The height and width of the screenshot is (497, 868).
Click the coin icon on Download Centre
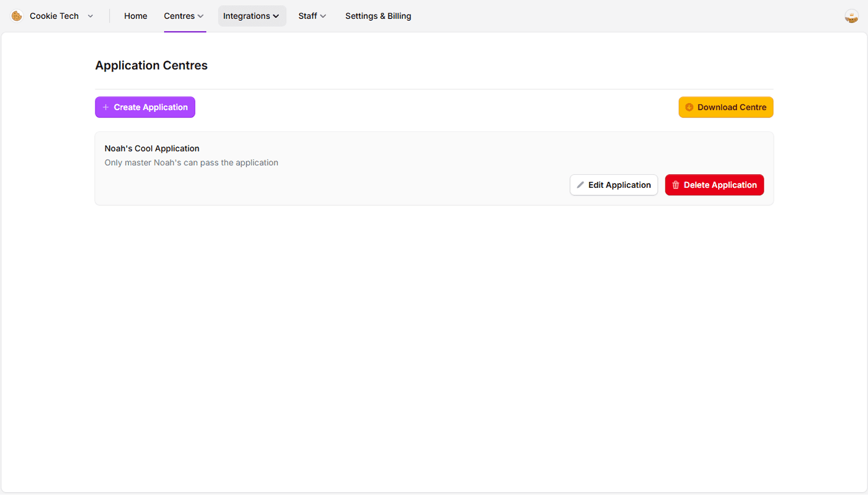tap(689, 107)
